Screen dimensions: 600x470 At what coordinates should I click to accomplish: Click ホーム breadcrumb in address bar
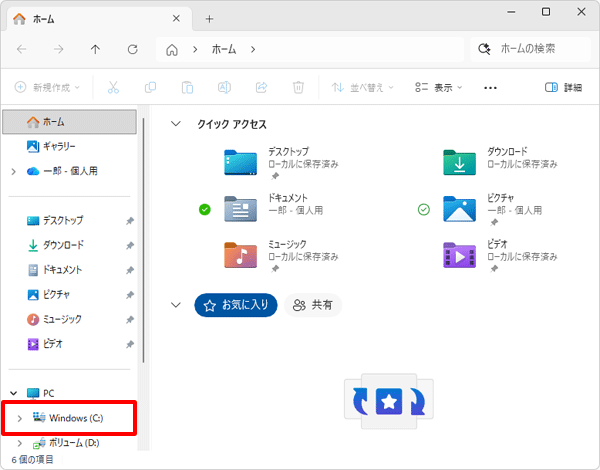click(224, 50)
